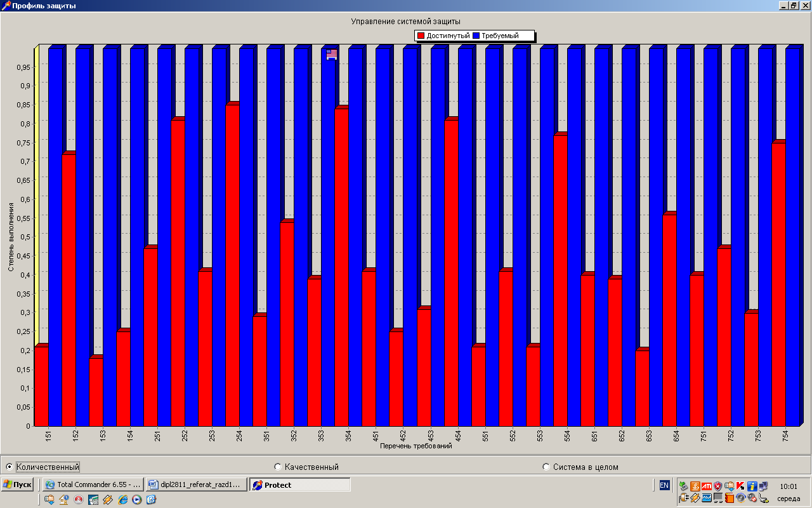Click the Protect app icon in title bar

point(6,6)
